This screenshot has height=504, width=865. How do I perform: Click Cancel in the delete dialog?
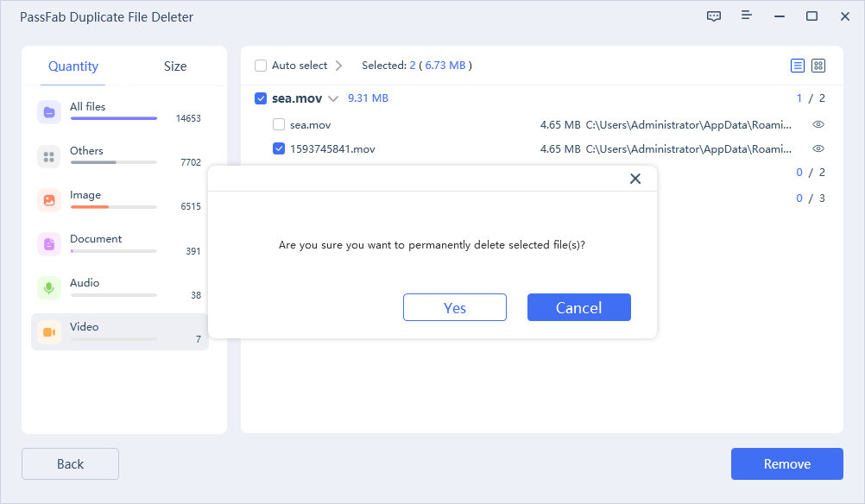coord(578,308)
